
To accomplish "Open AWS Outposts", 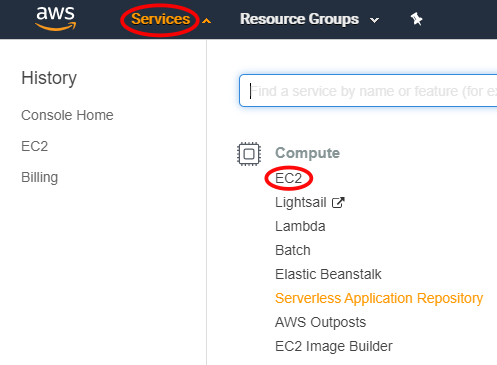I will [x=321, y=322].
